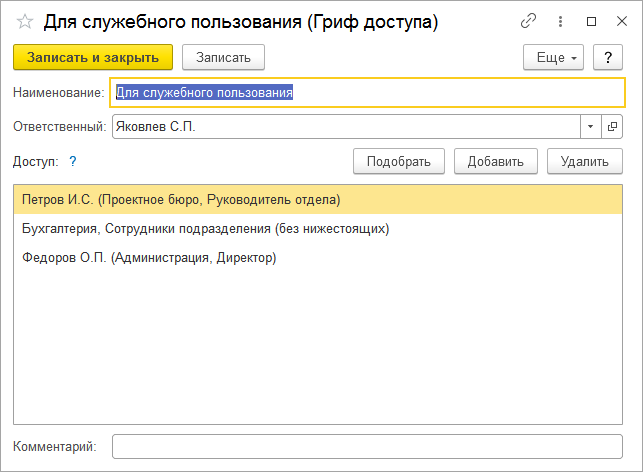This screenshot has width=643, height=472.
Task: Choose the Федоров О.П. (Администрация, Директор) row
Action: [148, 258]
